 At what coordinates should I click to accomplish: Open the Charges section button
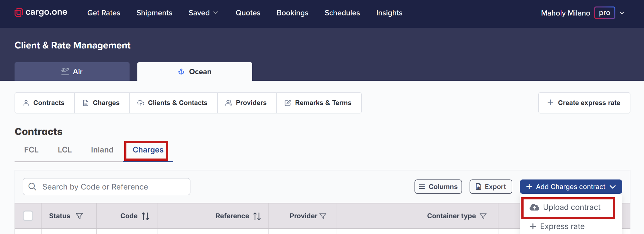tap(102, 103)
